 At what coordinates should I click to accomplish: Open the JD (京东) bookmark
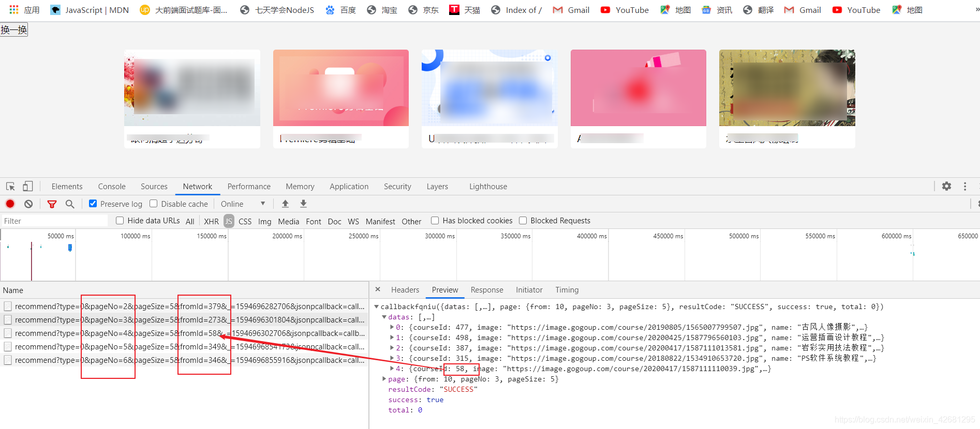tap(423, 10)
